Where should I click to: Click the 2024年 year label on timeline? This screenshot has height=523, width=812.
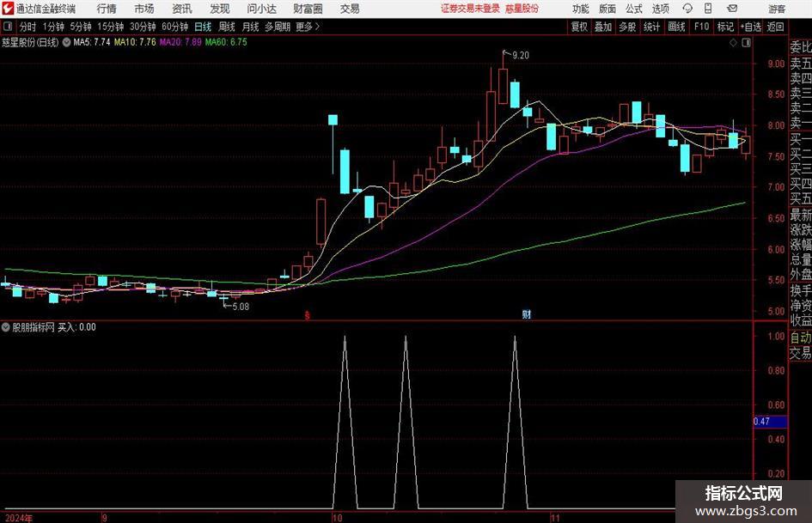[19, 518]
